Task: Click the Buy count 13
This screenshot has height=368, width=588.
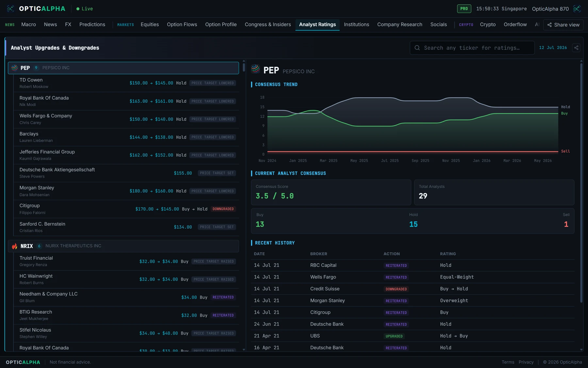Action: click(260, 224)
